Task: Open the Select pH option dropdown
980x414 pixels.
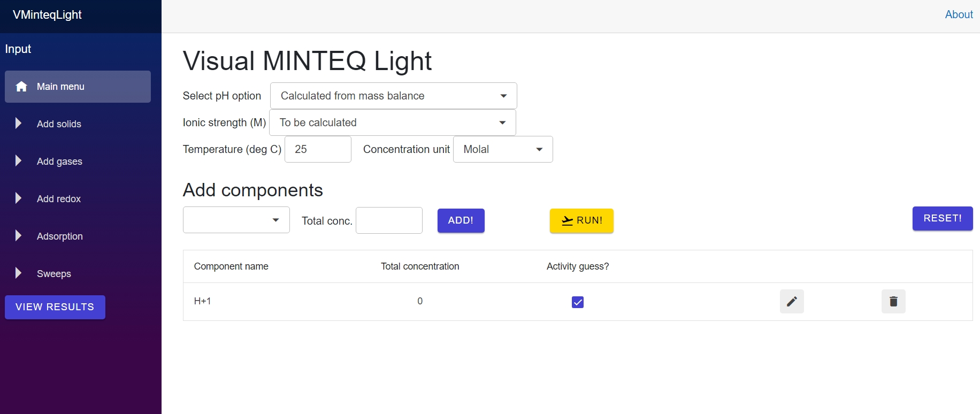Action: (x=393, y=96)
